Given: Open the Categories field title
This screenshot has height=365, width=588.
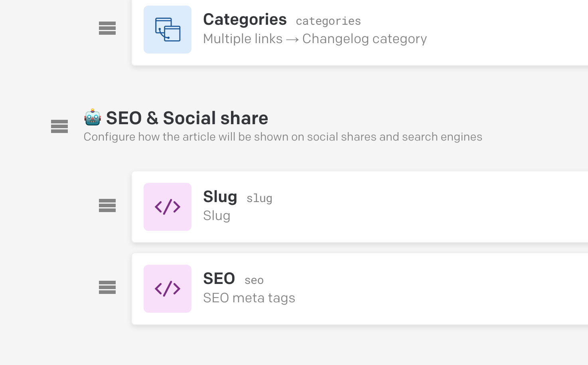Looking at the screenshot, I should [245, 20].
